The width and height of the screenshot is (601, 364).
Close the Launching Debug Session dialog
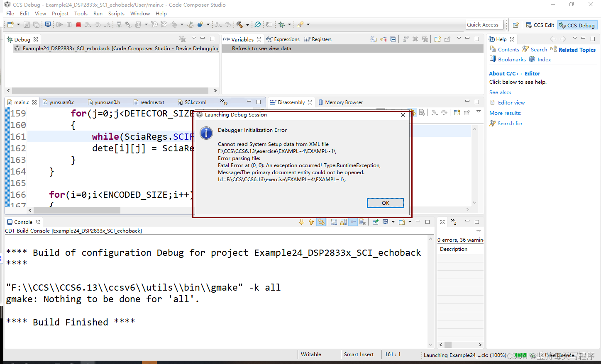403,115
